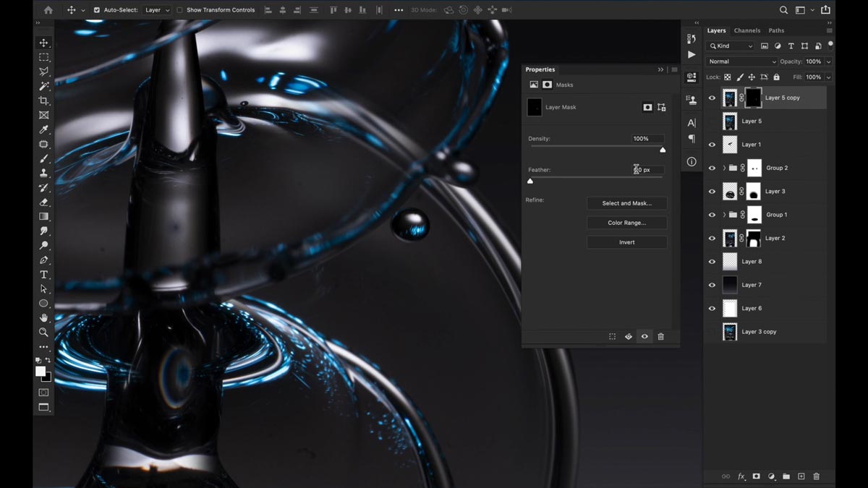868x488 pixels.
Task: Select the Dodge tool
Action: pos(44,245)
